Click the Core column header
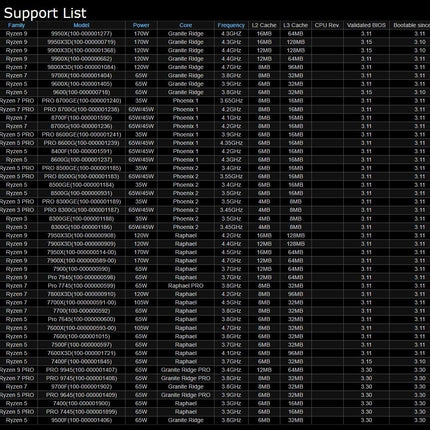 pos(185,25)
